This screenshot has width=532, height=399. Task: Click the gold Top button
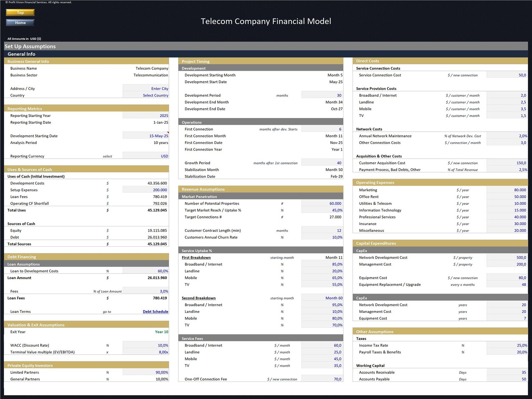click(x=20, y=13)
